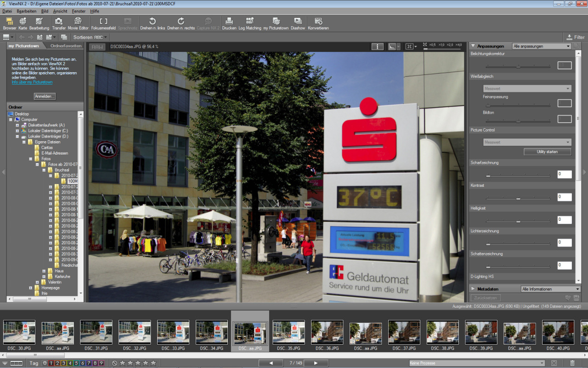Go to the next image arrow
This screenshot has height=368, width=588.
click(x=316, y=363)
